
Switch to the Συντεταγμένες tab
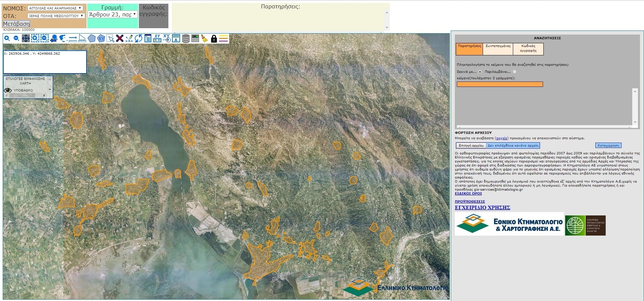tap(498, 49)
